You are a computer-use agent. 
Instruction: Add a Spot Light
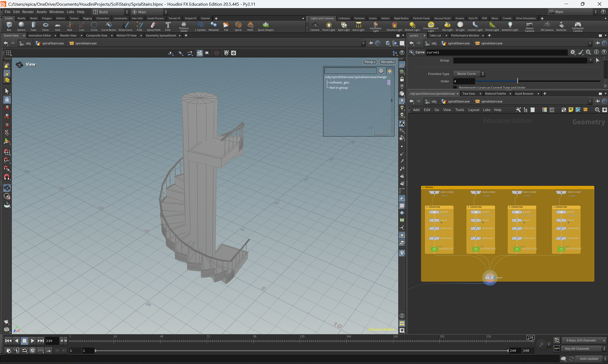click(x=344, y=26)
